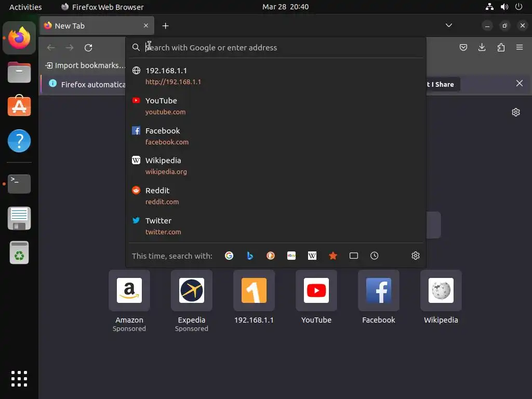Search this time with Bing
532x399 pixels.
[250, 256]
